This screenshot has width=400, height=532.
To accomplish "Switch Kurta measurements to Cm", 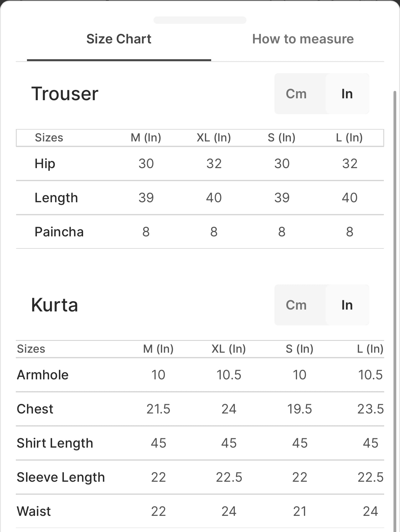I will (x=296, y=305).
